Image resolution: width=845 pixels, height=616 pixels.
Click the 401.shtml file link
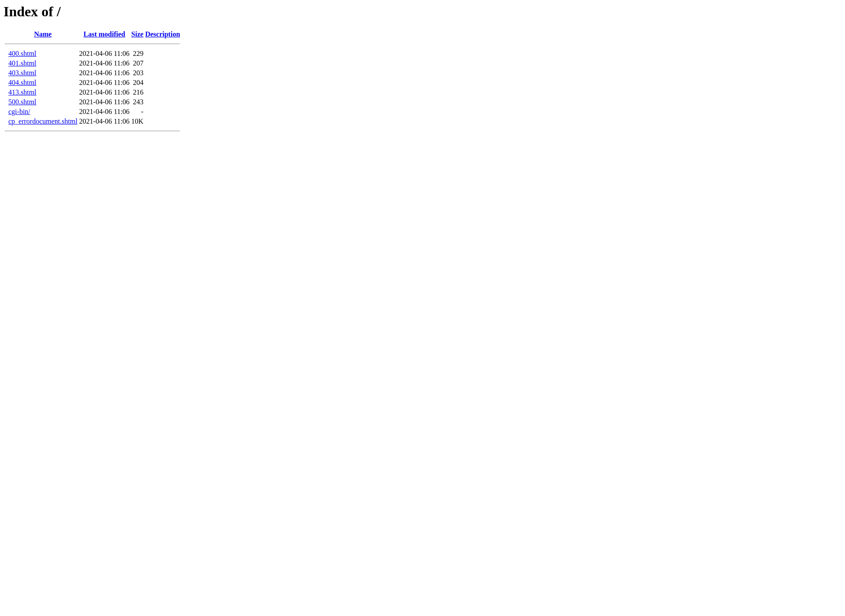(22, 63)
